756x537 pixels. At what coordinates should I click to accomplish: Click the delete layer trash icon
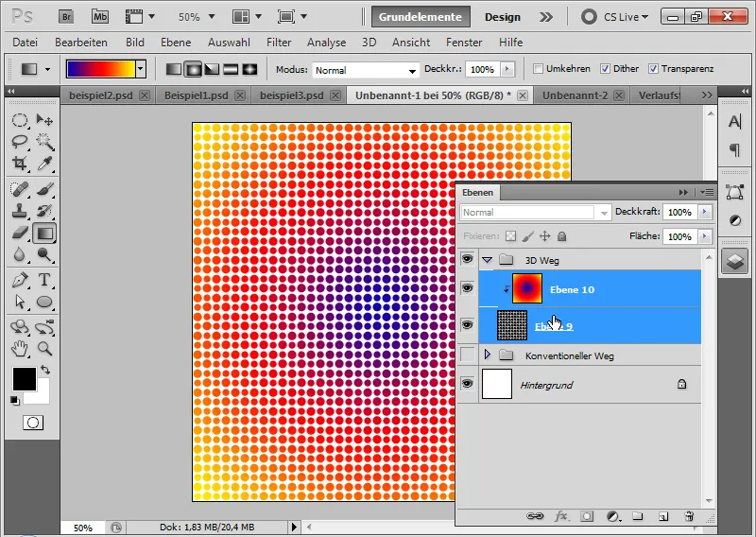(x=688, y=516)
